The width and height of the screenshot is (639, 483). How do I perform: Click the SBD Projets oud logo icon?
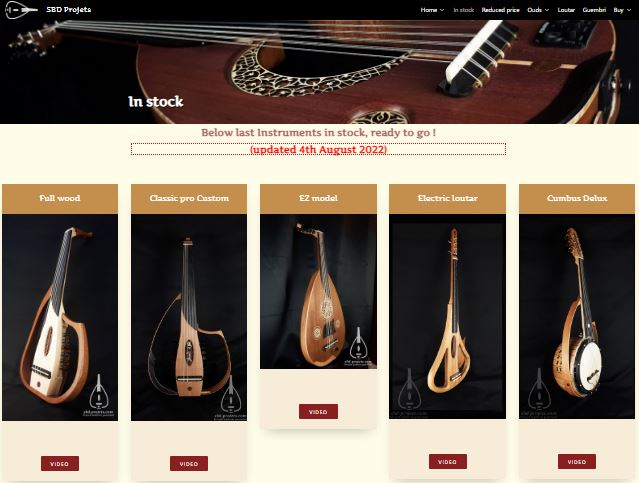tap(21, 9)
